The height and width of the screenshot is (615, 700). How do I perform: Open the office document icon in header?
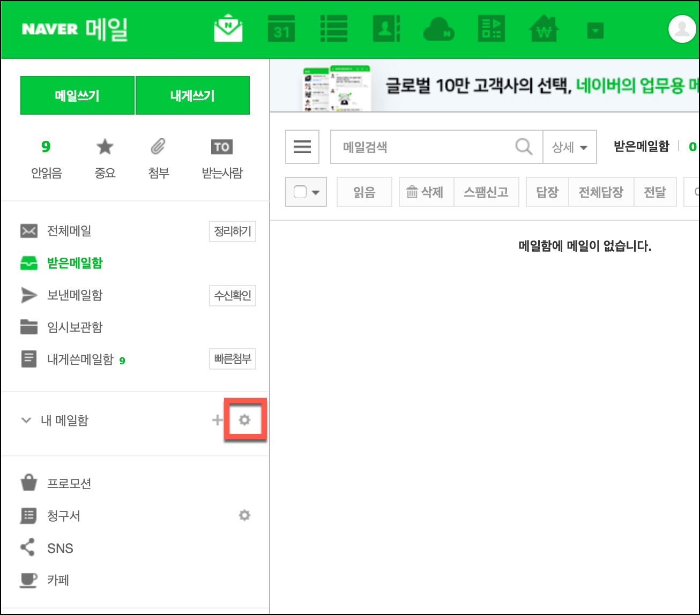(x=491, y=29)
